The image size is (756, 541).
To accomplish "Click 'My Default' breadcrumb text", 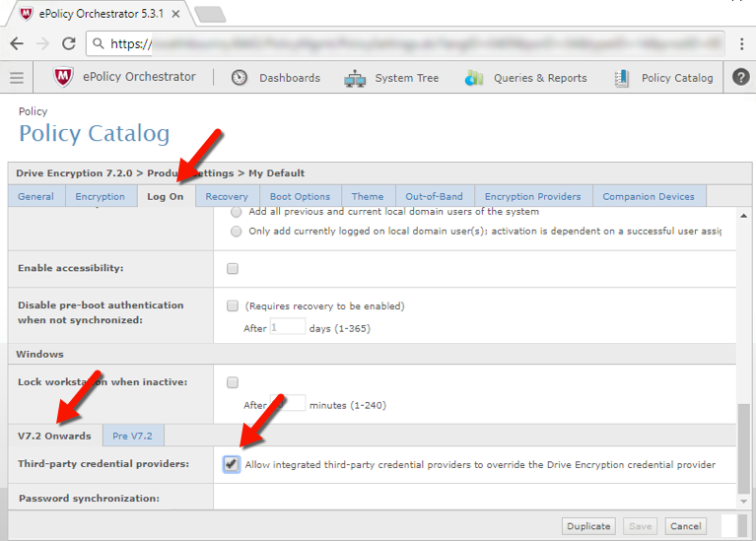I will (276, 173).
